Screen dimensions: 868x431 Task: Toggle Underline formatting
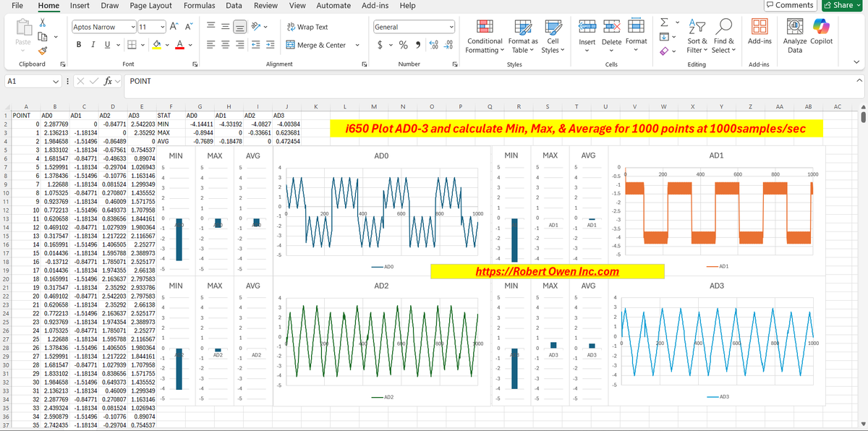tap(107, 45)
